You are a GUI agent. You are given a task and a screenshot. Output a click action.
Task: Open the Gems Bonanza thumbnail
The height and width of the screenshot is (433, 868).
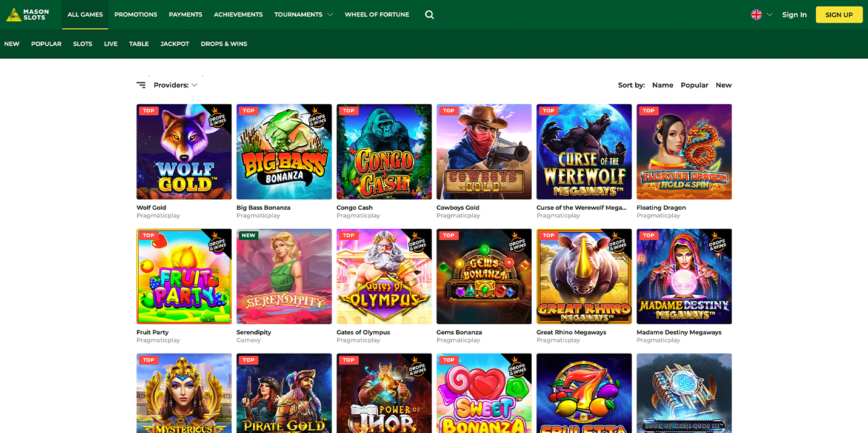click(484, 277)
